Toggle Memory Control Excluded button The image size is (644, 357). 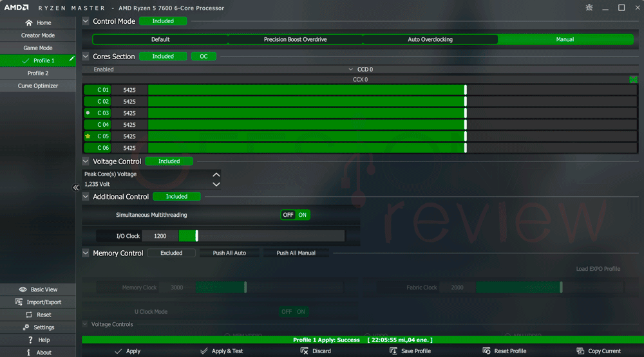(x=171, y=253)
